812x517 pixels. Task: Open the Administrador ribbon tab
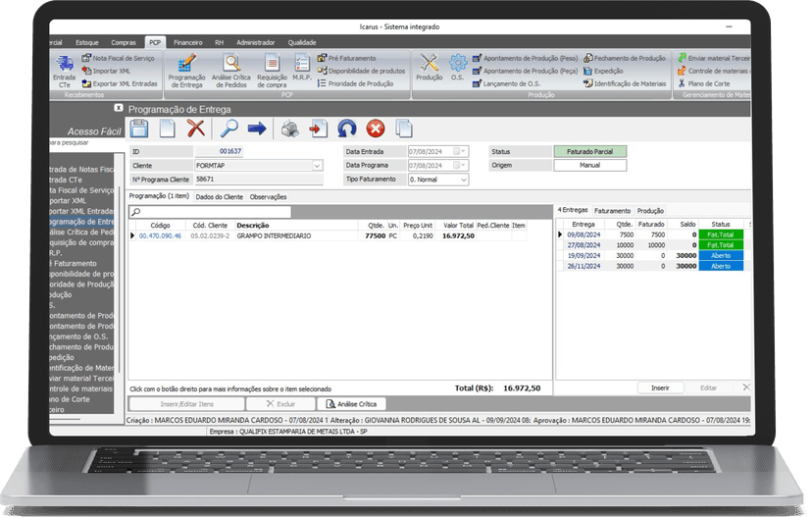click(256, 42)
